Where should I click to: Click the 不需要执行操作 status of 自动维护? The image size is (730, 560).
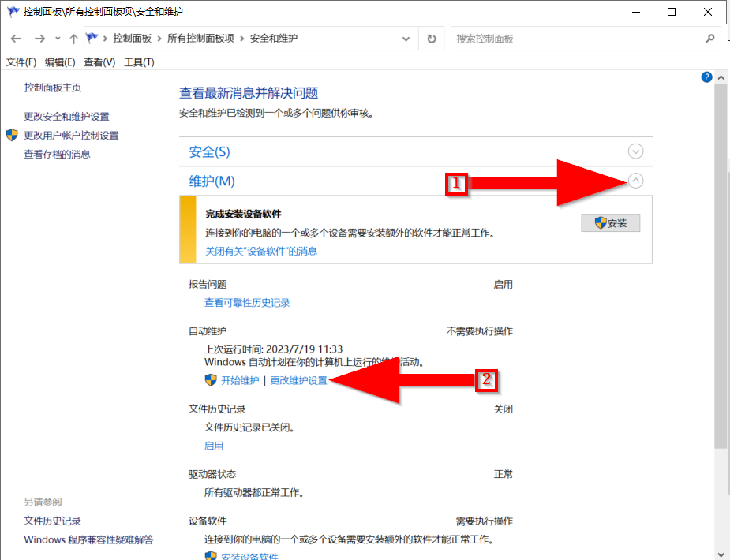point(480,331)
